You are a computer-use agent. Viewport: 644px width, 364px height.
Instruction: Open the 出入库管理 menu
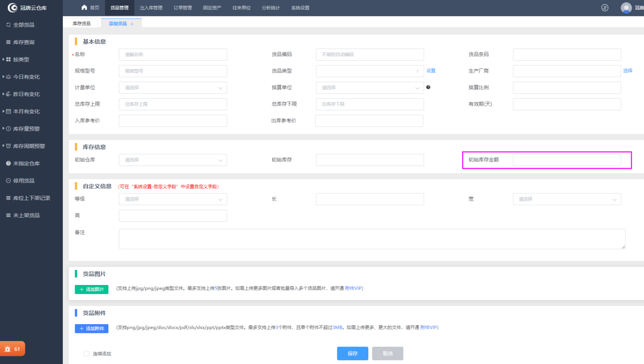point(151,8)
